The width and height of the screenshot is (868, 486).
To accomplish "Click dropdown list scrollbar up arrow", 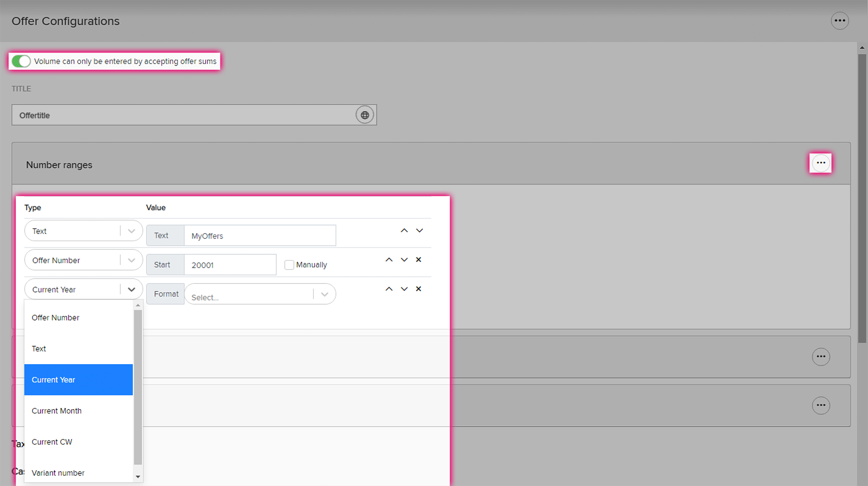I will pos(138,306).
